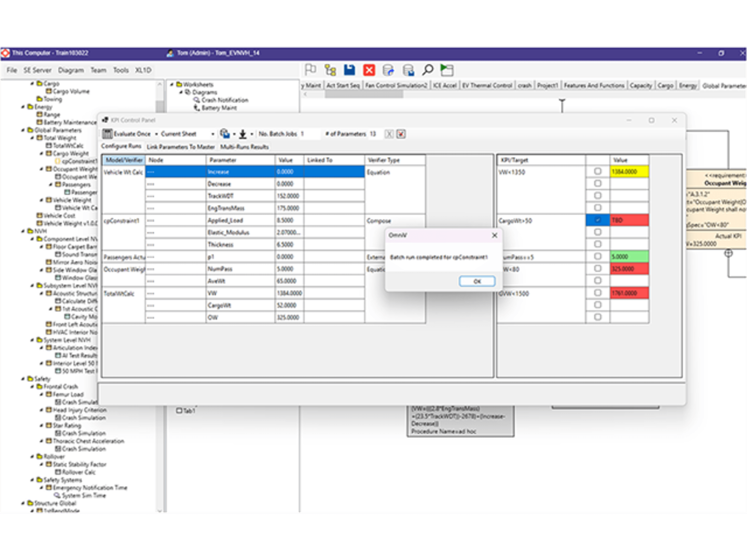This screenshot has width=747, height=560.
Task: Click the red TBD KPI value cell
Action: coord(629,220)
